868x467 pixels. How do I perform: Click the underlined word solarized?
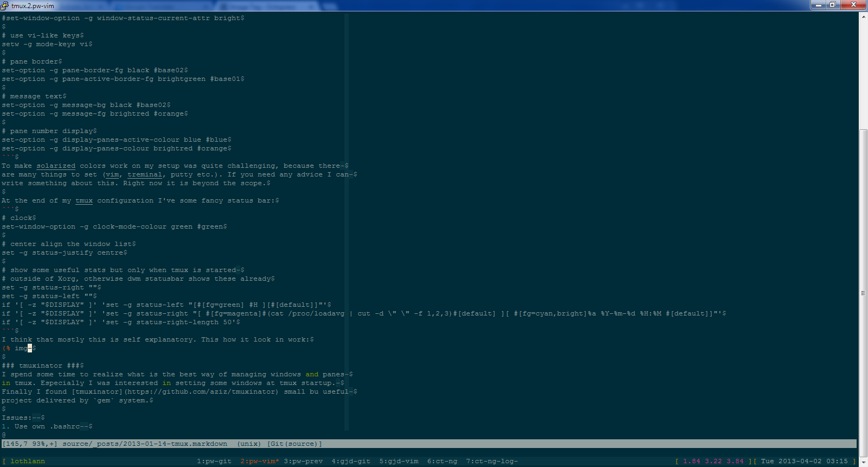click(56, 166)
